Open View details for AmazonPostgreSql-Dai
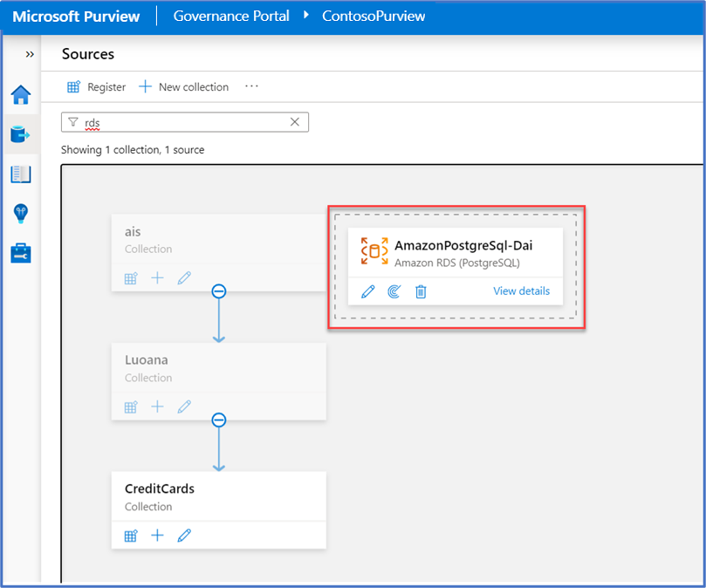The image size is (706, 588). point(521,291)
